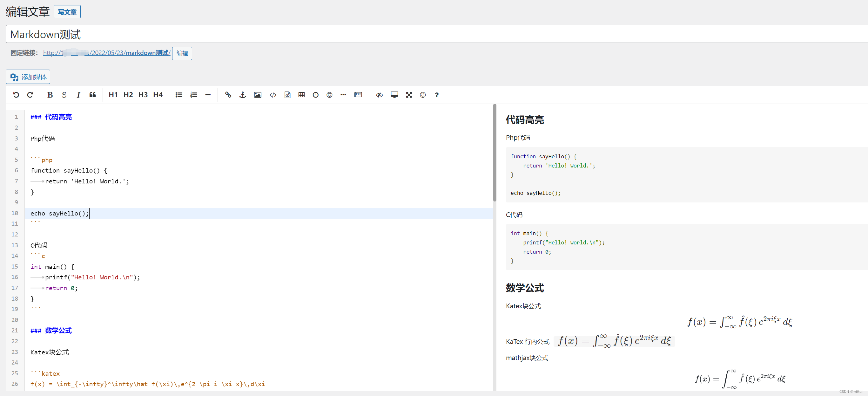Screen dimensions: 868x396
Task: Insert HTML entity with copyright icon
Action: tap(330, 95)
